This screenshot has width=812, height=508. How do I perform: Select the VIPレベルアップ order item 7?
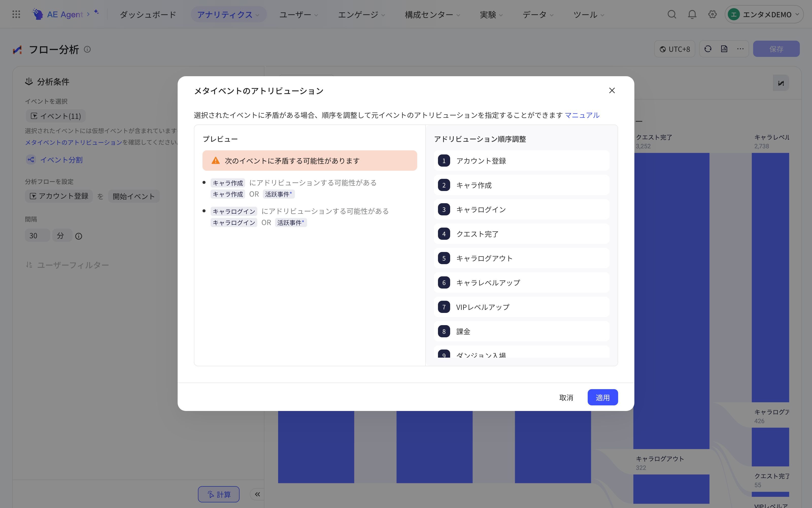pos(521,307)
